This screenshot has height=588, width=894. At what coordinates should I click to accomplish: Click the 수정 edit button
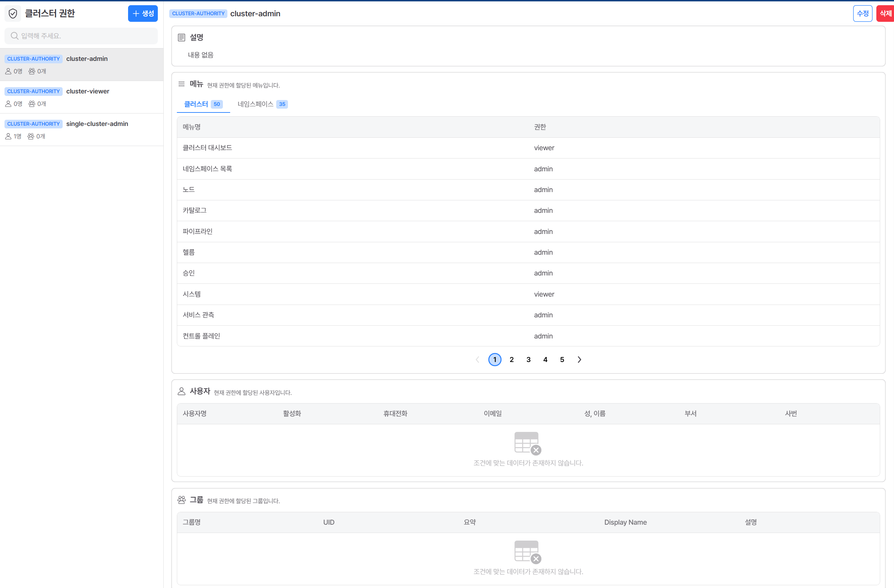coord(863,13)
